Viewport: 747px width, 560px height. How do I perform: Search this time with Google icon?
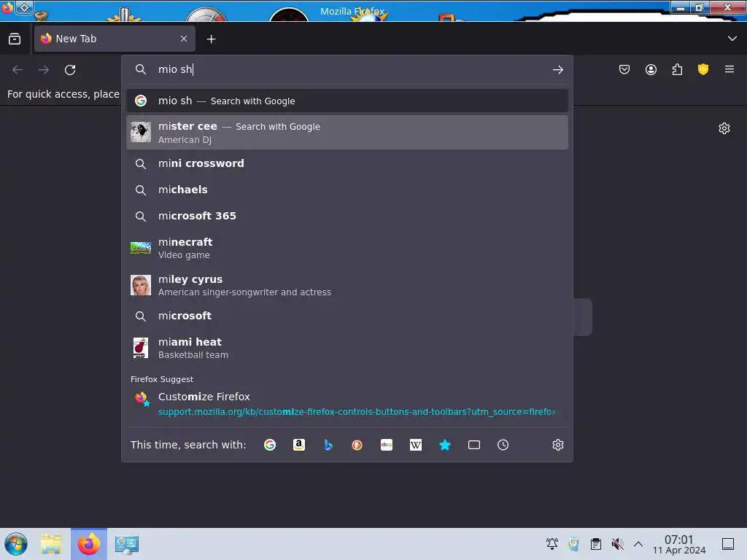tap(270, 445)
